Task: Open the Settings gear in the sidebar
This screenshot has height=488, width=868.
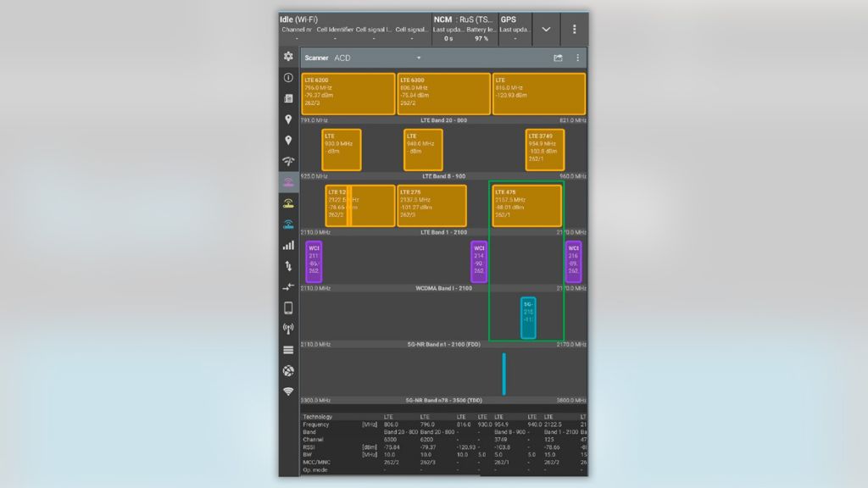Action: coord(288,56)
